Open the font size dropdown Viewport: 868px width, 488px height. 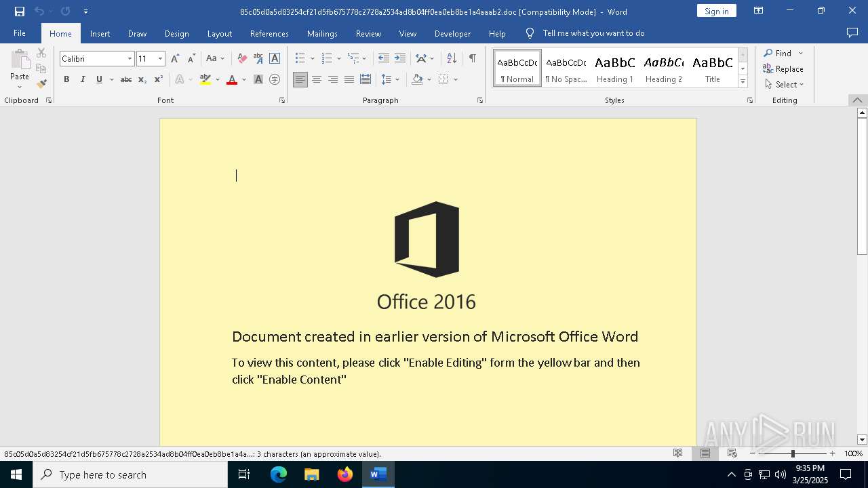(161, 59)
